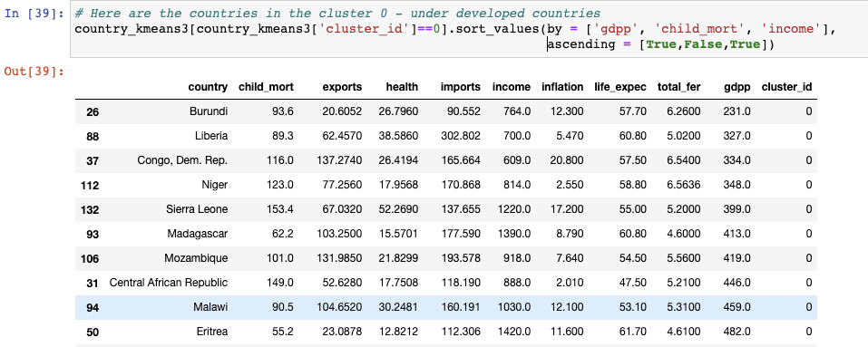868x347 pixels.
Task: Click row index 94
Action: click(93, 307)
